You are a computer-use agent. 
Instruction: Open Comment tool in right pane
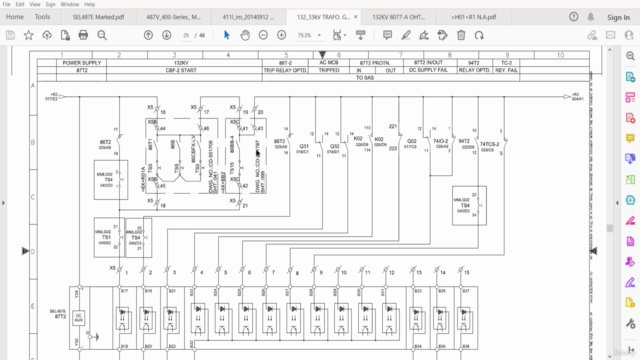tap(630, 138)
